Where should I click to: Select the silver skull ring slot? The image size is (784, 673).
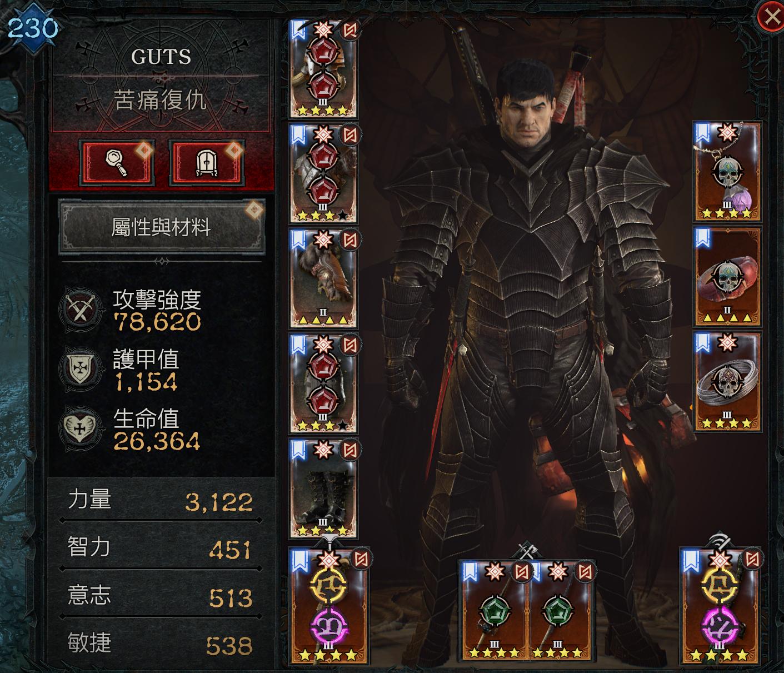pos(727,382)
